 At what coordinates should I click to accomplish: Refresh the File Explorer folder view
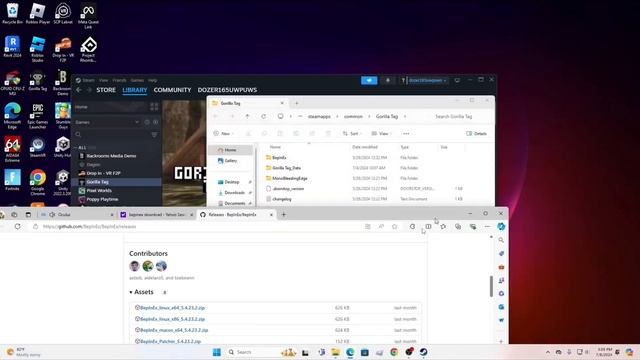point(264,116)
